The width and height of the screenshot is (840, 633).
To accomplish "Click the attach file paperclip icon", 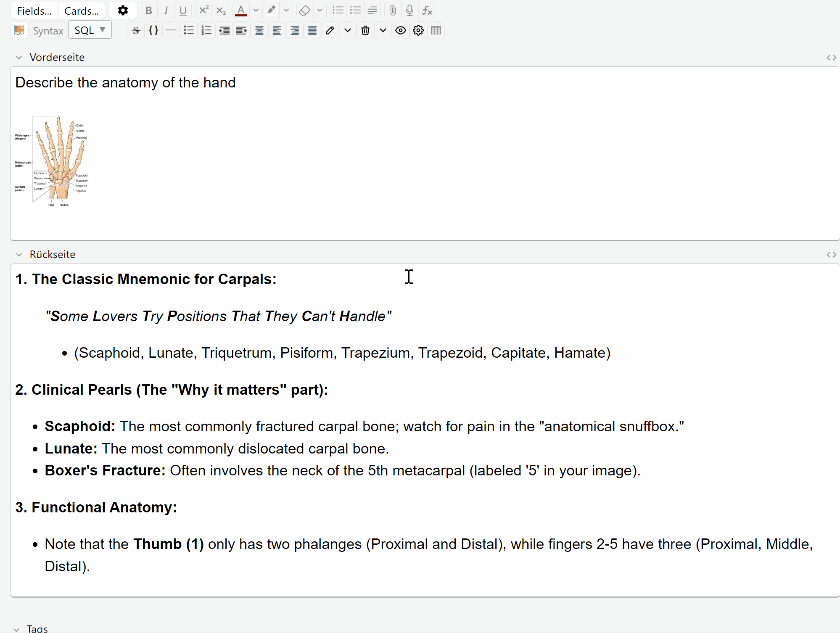I will (x=393, y=11).
